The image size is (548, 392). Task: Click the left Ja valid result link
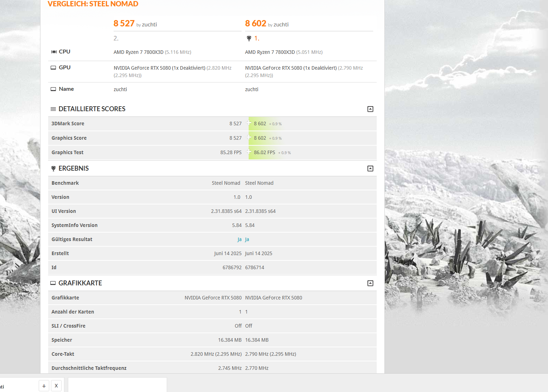(x=240, y=239)
